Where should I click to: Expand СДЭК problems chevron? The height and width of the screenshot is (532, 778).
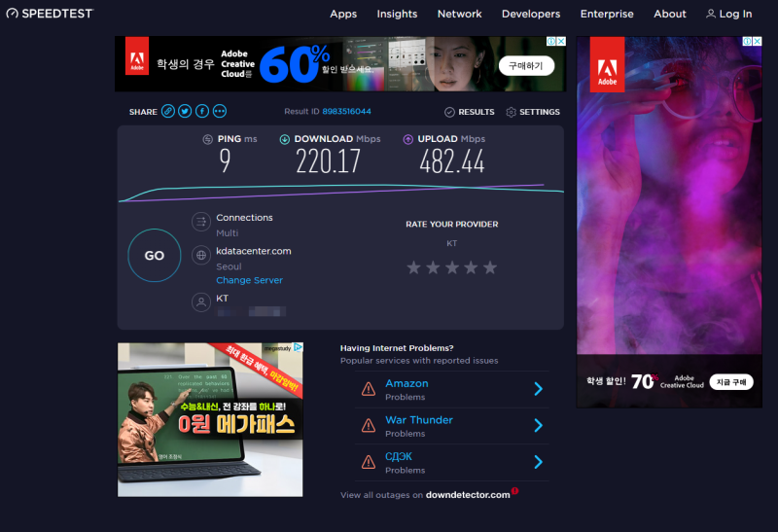coord(539,462)
